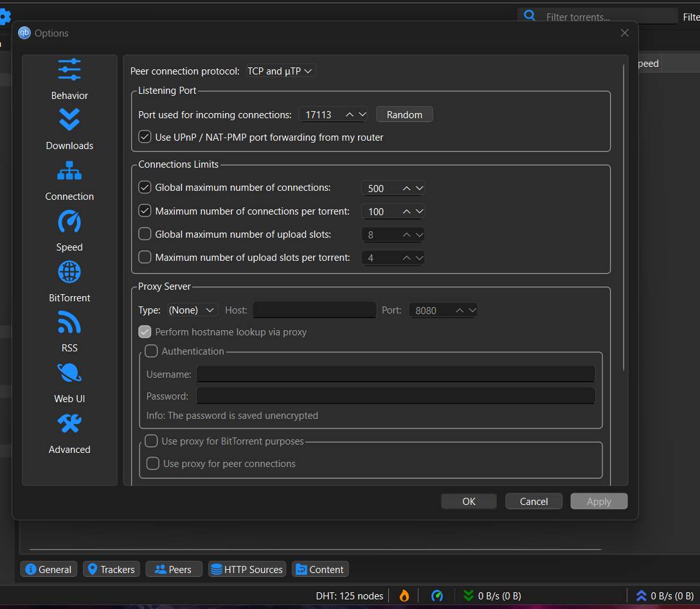Open the Speed gauge icon

coord(69,221)
